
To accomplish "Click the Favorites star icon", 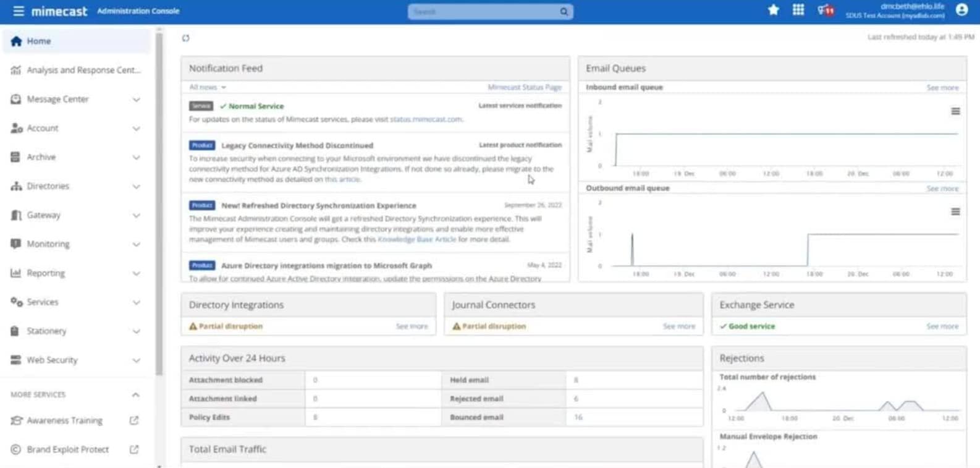I will pos(773,10).
